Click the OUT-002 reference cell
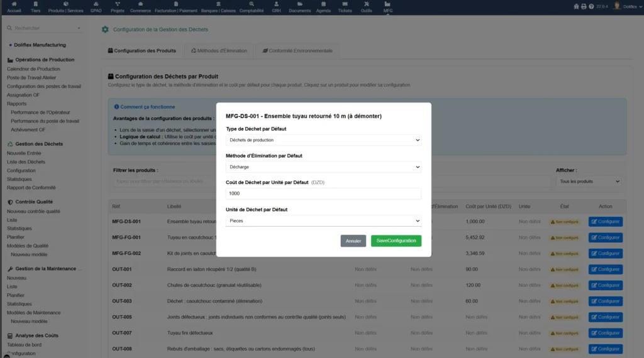 pyautogui.click(x=122, y=285)
